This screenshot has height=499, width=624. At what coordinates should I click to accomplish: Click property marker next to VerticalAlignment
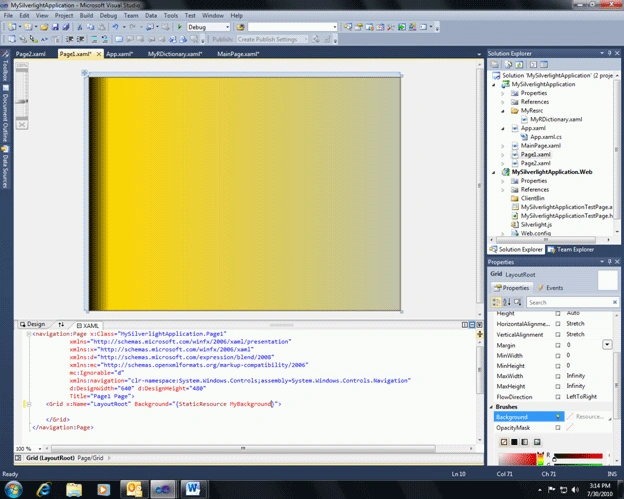click(x=558, y=335)
